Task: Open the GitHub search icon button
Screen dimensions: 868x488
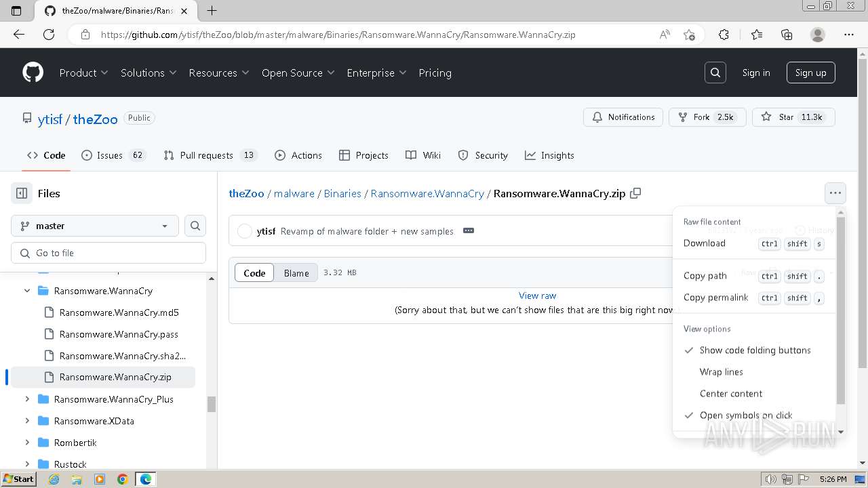Action: [x=715, y=73]
